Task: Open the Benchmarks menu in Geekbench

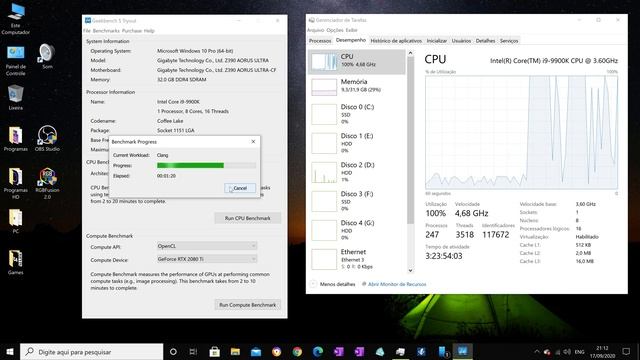Action: pyautogui.click(x=106, y=31)
